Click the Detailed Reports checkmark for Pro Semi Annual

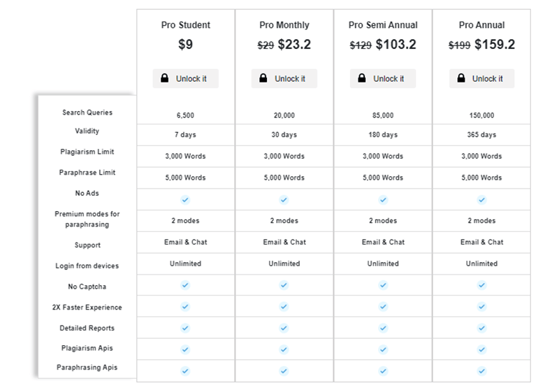[383, 328]
